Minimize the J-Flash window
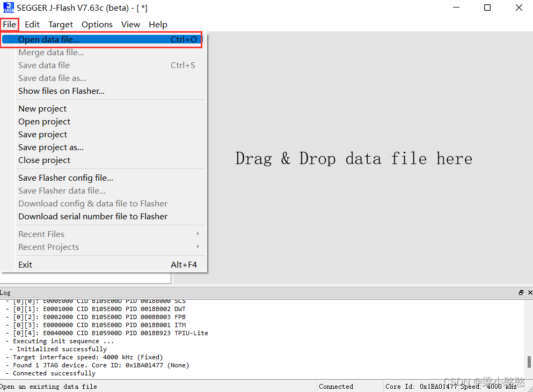The height and width of the screenshot is (392, 533). point(456,8)
